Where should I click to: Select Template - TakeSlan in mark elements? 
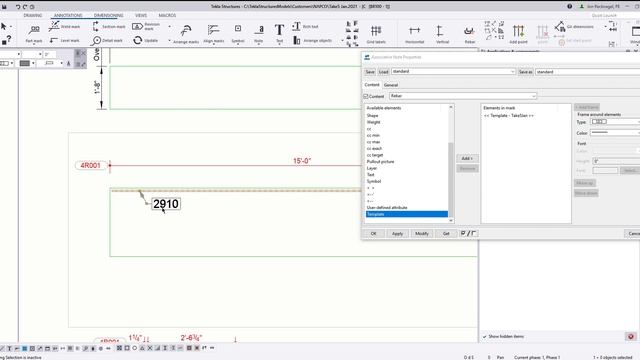[509, 116]
